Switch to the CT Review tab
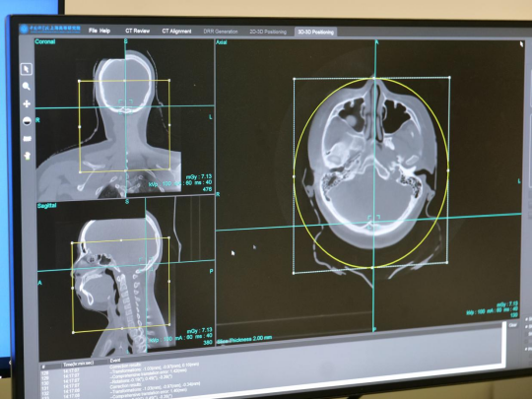This screenshot has height=400, width=532. [137, 31]
